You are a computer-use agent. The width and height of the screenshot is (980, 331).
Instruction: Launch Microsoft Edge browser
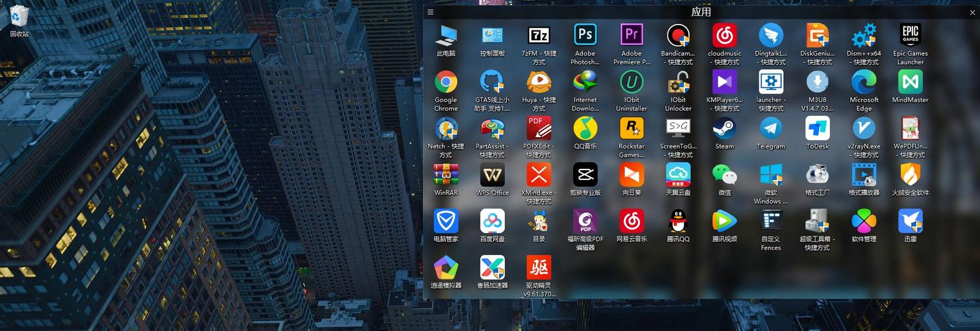click(x=863, y=82)
